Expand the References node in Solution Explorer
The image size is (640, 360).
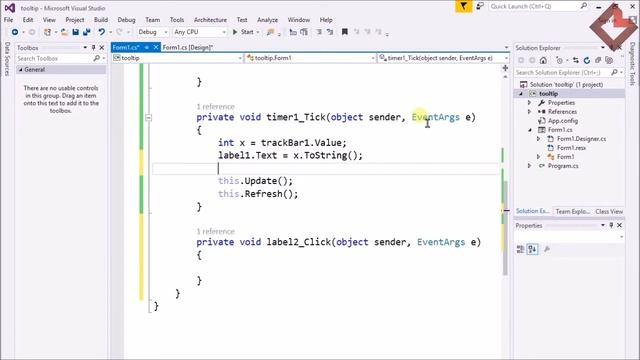coord(530,111)
